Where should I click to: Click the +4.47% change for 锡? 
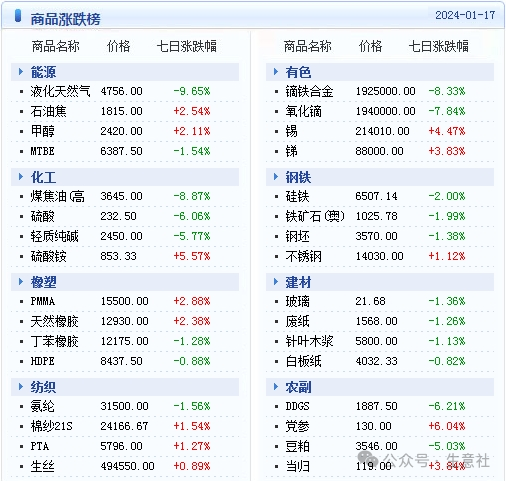point(447,131)
